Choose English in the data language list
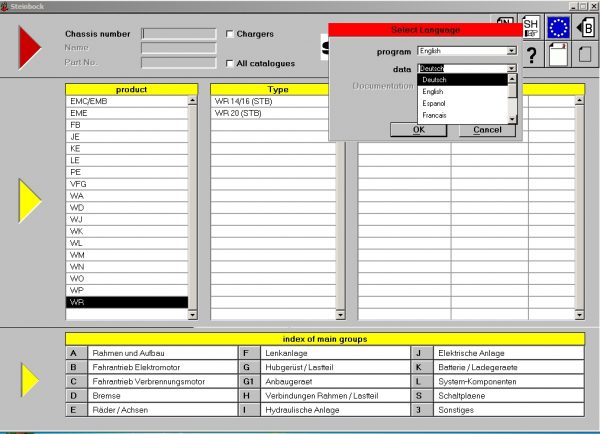Image resolution: width=600 pixels, height=434 pixels. [x=463, y=91]
